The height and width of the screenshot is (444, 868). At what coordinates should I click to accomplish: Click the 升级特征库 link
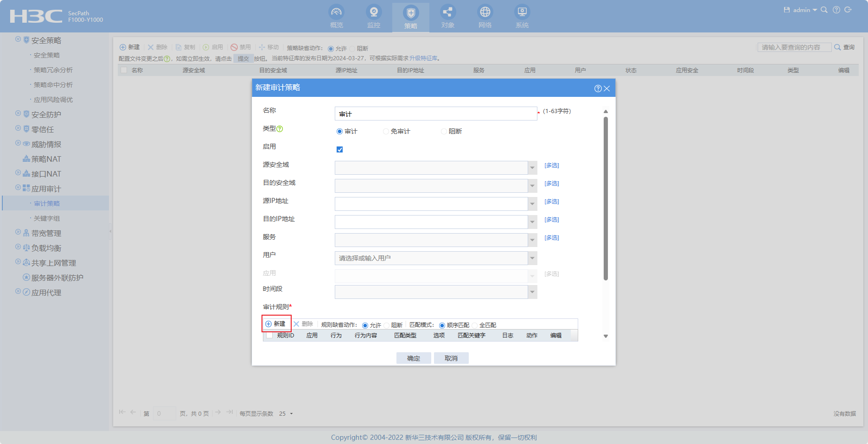pyautogui.click(x=423, y=58)
